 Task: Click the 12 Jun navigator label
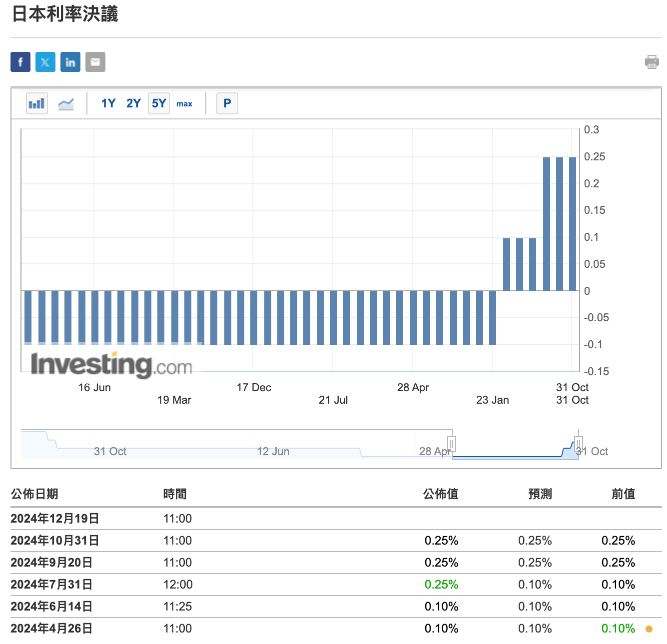[x=273, y=452]
